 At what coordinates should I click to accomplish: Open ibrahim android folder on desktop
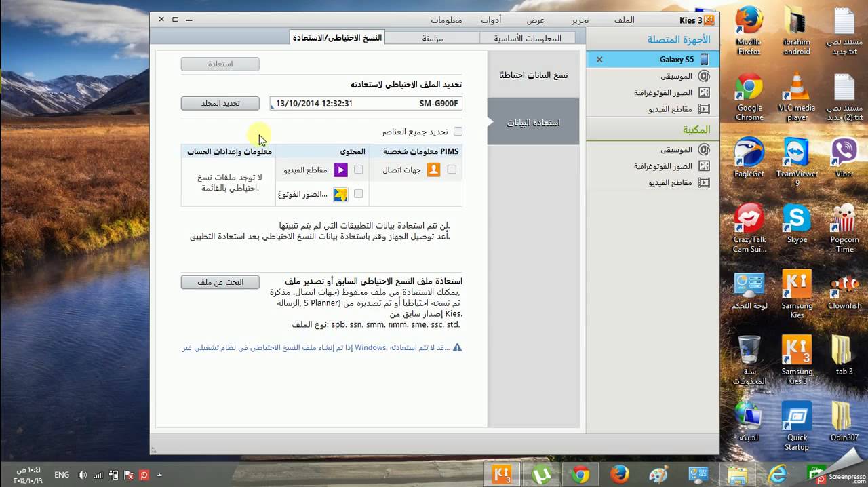pos(797,31)
